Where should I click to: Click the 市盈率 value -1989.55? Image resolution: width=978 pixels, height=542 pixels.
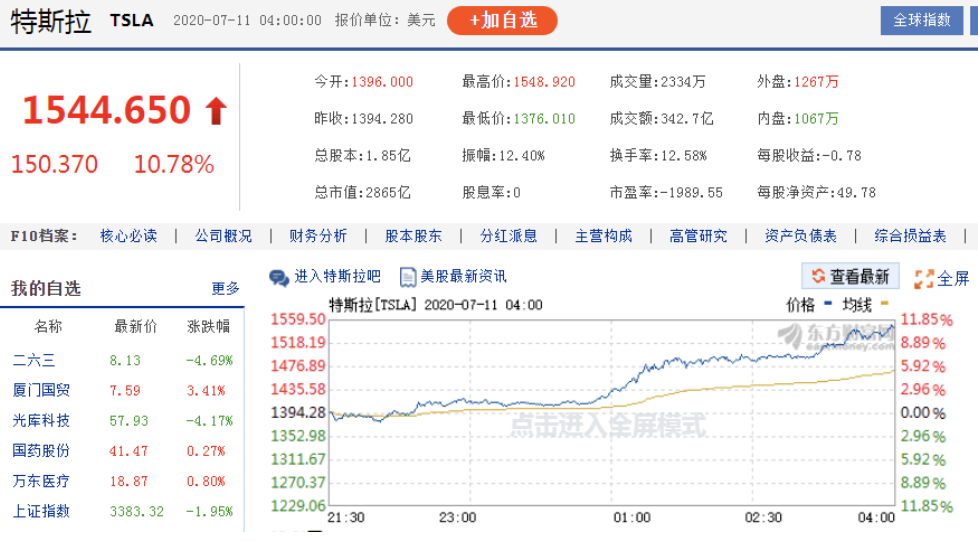[x=692, y=193]
